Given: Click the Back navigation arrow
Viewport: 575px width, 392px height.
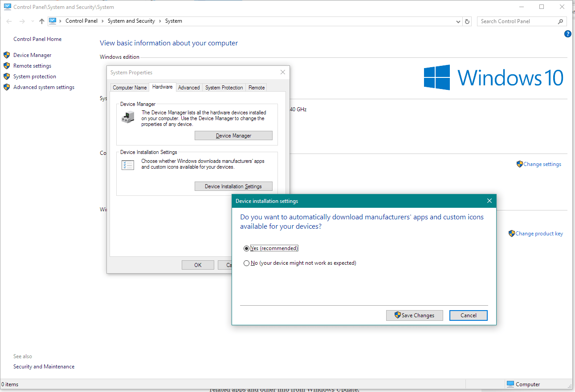Looking at the screenshot, I should point(9,21).
